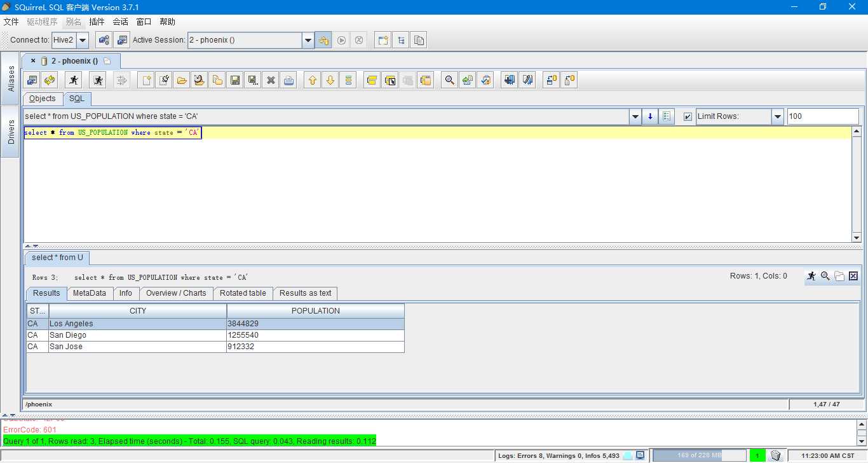Switch to Rotated table tab

(x=243, y=293)
